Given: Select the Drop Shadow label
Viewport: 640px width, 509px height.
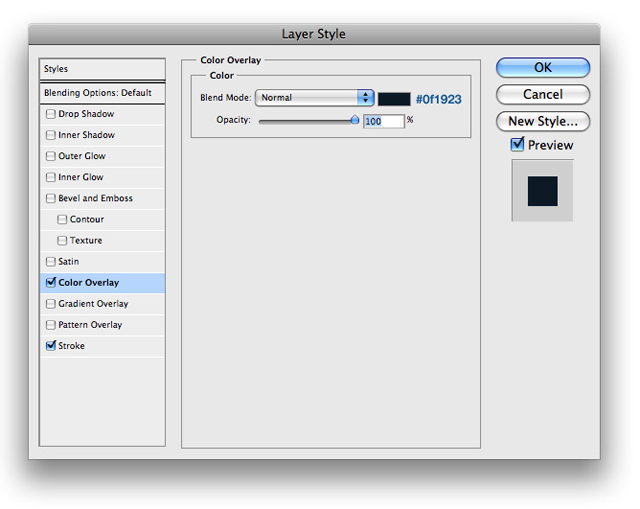Looking at the screenshot, I should [86, 114].
